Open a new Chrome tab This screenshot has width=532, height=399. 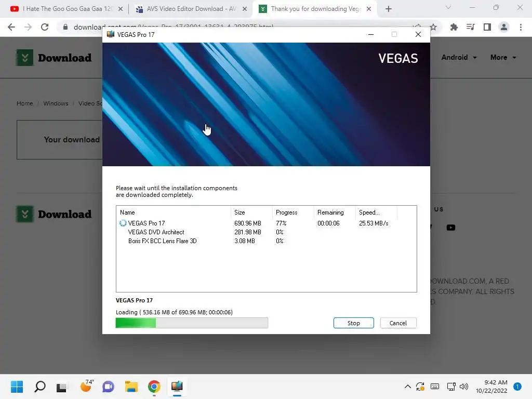389,9
